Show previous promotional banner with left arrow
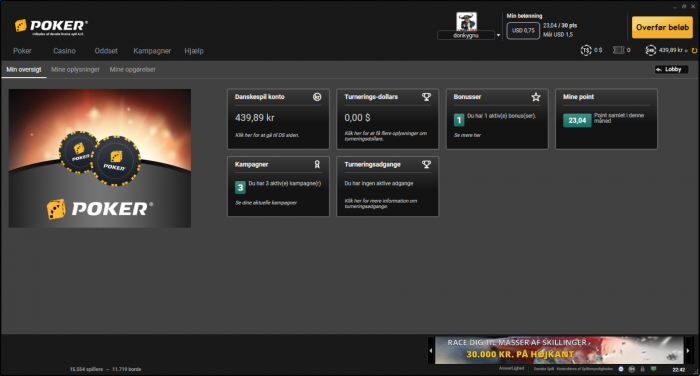Screen dimensions: 700x376 click(431, 351)
